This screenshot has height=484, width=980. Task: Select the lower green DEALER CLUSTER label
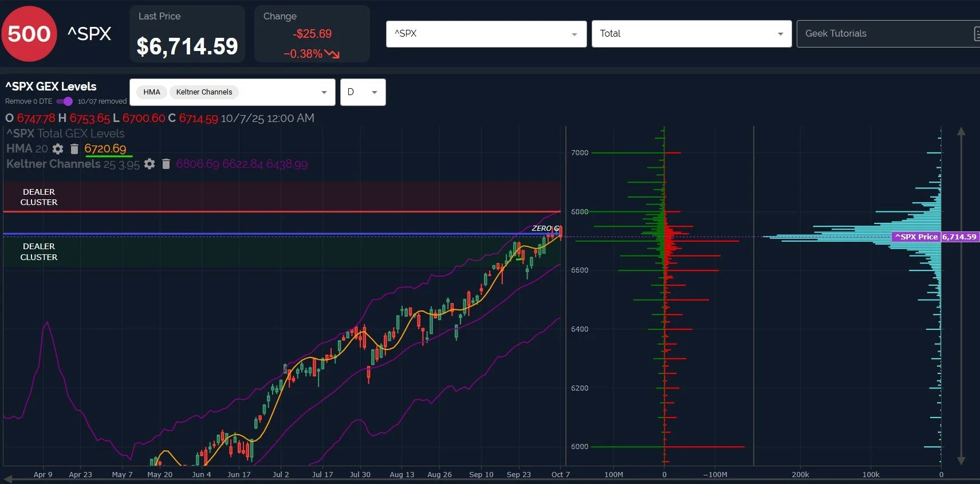click(39, 251)
